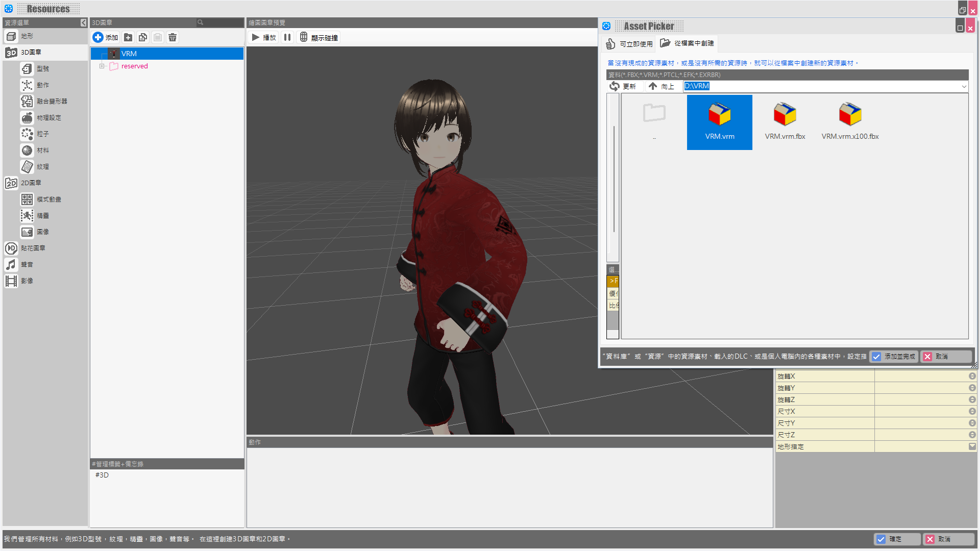Open the 融合變形器 blend shape list
Screen dimensions: 980x551
click(x=53, y=102)
